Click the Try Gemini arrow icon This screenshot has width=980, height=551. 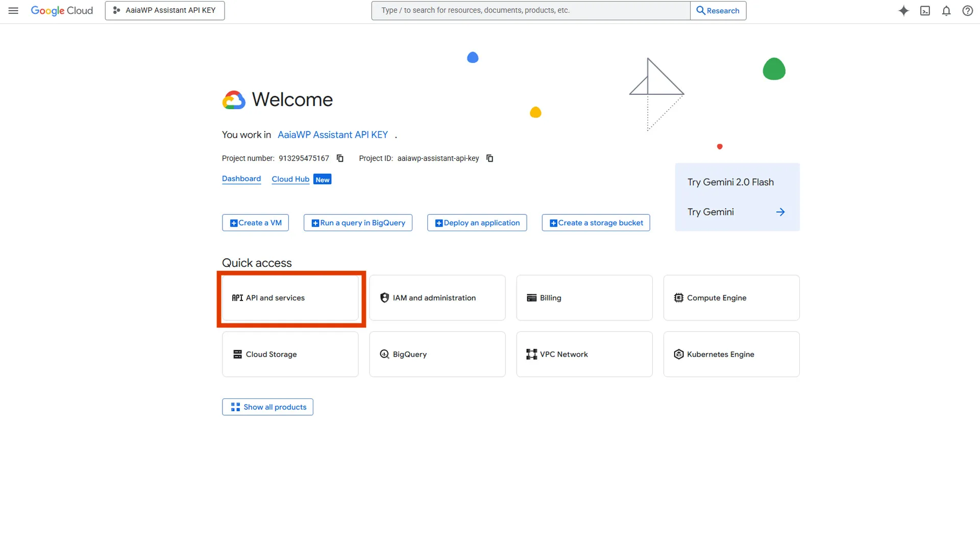pyautogui.click(x=780, y=212)
